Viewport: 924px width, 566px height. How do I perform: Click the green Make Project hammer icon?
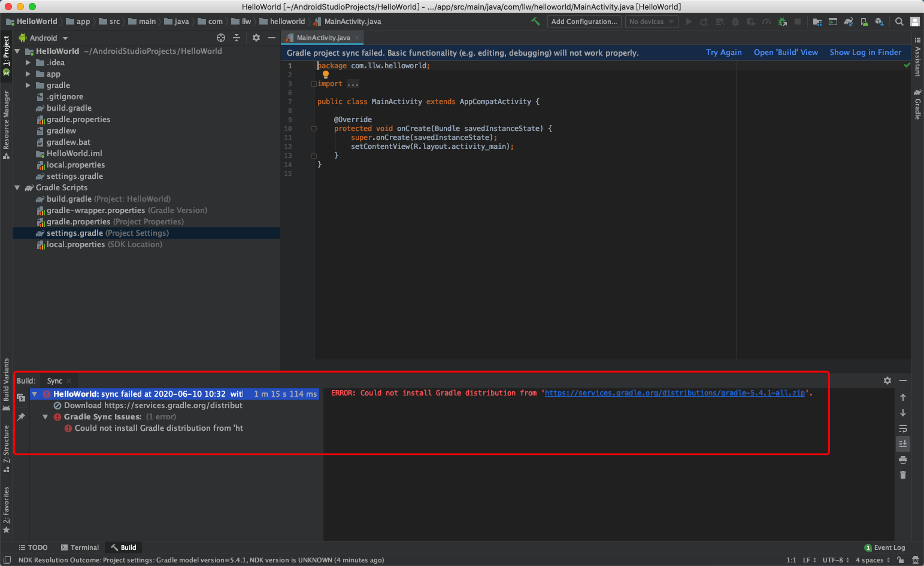535,22
